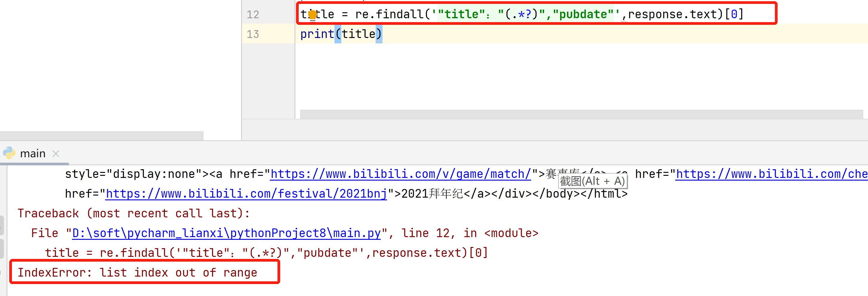Click the green "pubdate" string in the editor
868x296 pixels.
point(583,15)
